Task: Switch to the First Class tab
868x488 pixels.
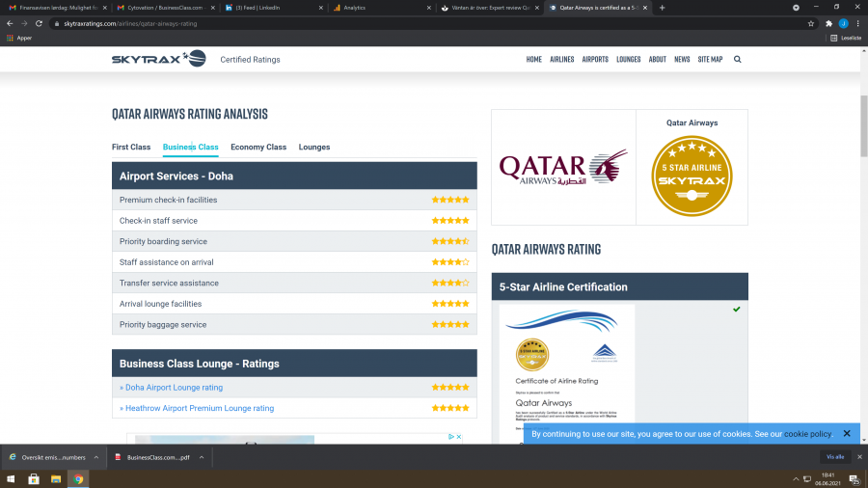Action: click(131, 148)
